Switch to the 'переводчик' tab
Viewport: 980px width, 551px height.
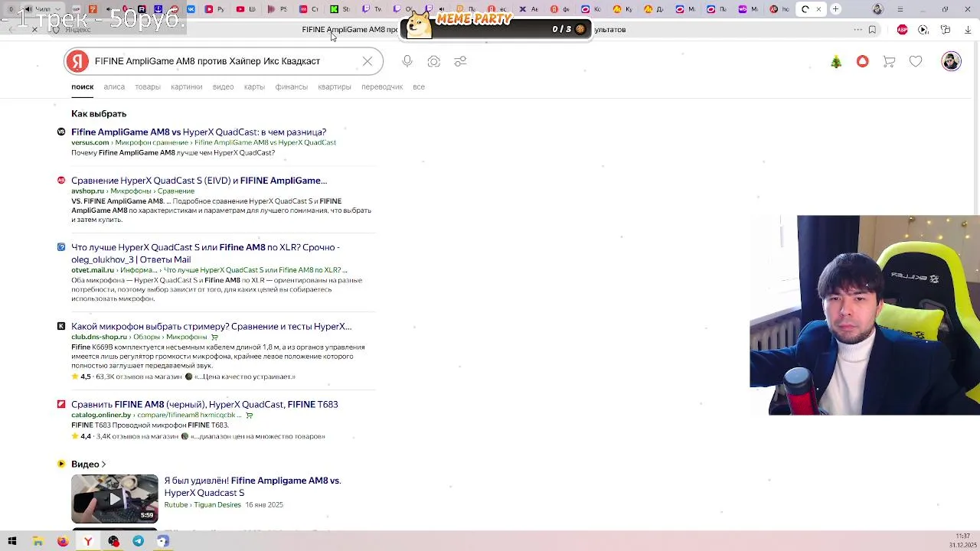point(382,86)
